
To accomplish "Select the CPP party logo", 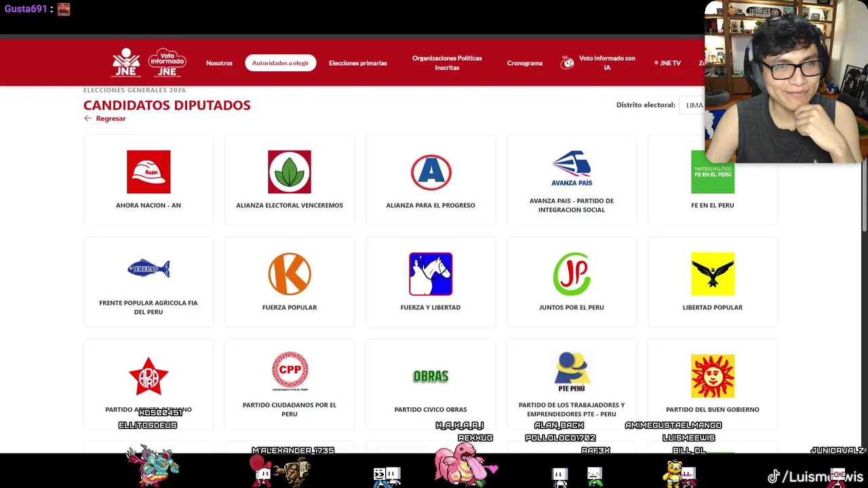I will pos(290,371).
